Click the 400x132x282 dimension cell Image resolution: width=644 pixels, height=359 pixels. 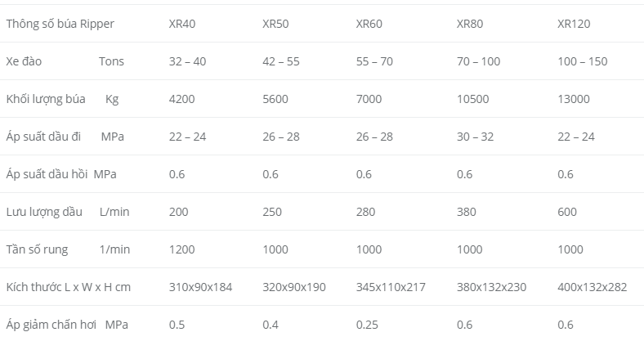[592, 287]
